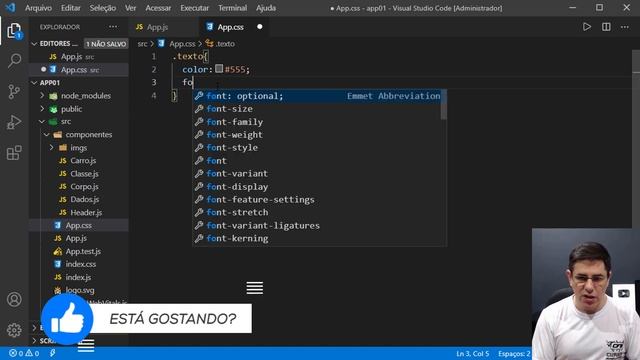Open the Search view icon
The height and width of the screenshot is (360, 640).
tap(14, 61)
